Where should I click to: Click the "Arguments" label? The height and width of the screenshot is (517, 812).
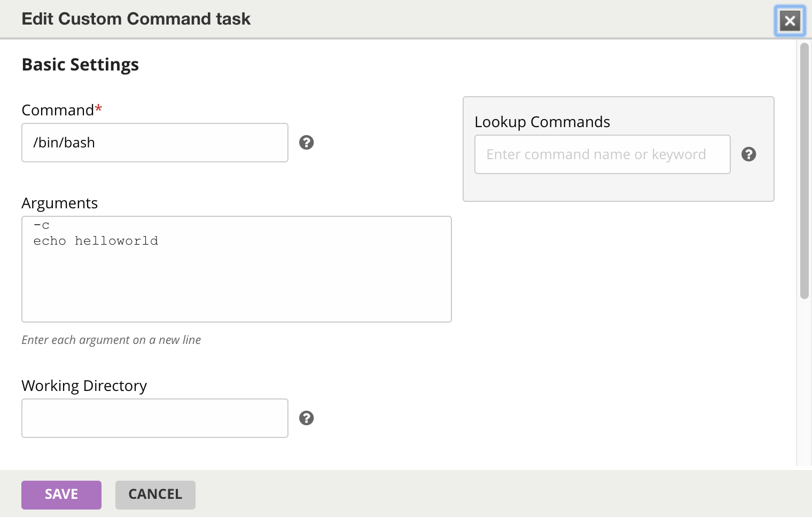click(x=60, y=203)
